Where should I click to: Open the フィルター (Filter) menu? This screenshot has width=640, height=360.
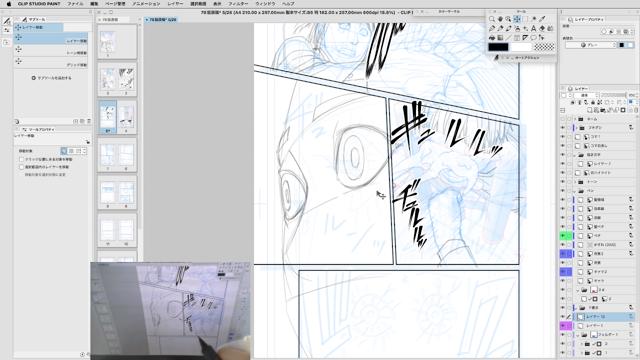(x=238, y=3)
